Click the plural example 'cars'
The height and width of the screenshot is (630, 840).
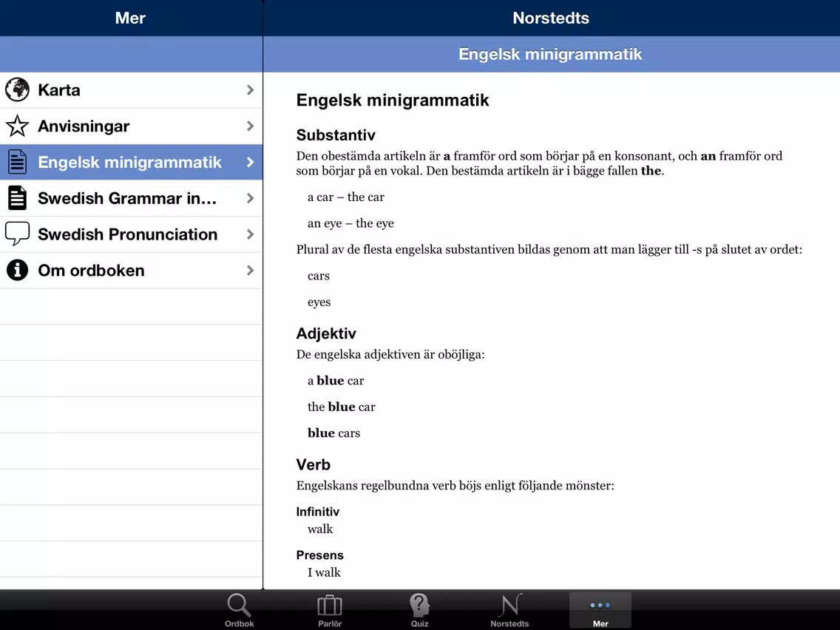(318, 276)
